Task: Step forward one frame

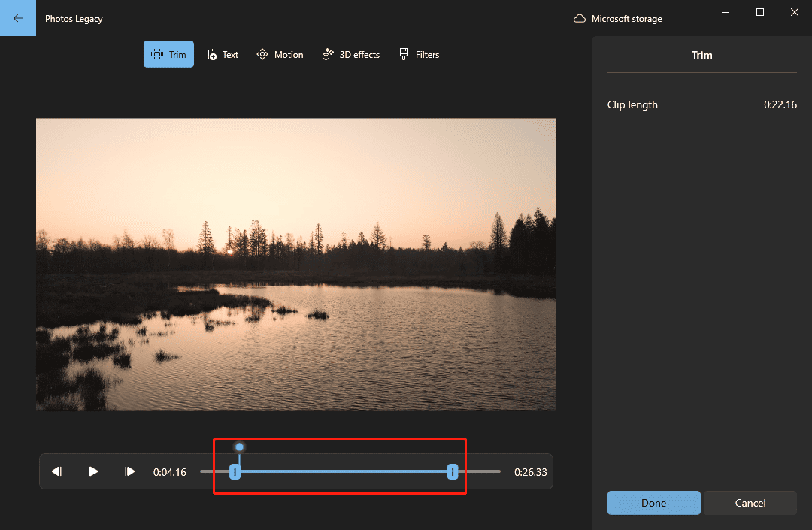Action: pyautogui.click(x=129, y=471)
